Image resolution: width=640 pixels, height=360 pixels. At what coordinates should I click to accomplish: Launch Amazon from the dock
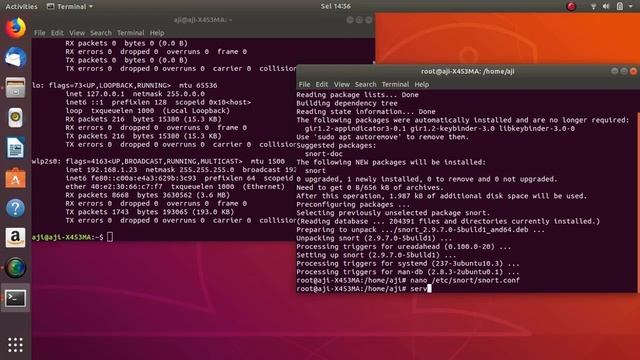point(16,238)
